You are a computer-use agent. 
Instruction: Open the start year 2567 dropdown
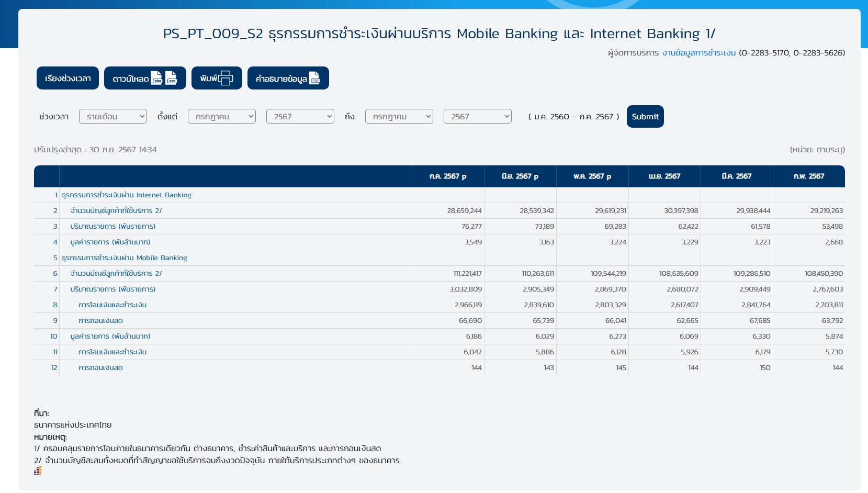click(x=300, y=116)
